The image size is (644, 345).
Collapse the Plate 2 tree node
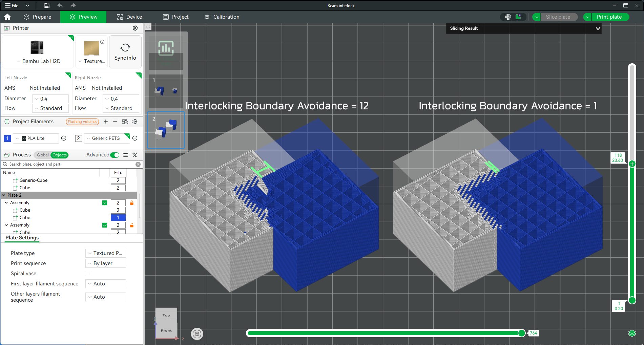pyautogui.click(x=4, y=195)
